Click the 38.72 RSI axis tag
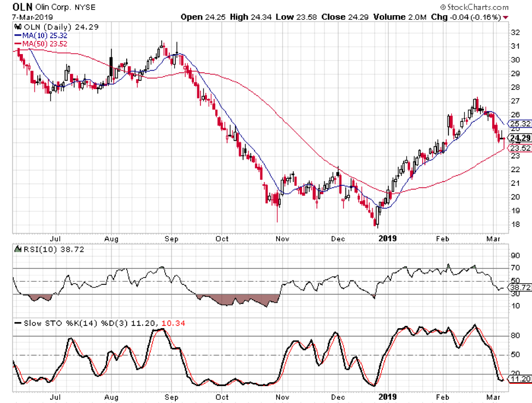The image size is (532, 403). (x=519, y=288)
